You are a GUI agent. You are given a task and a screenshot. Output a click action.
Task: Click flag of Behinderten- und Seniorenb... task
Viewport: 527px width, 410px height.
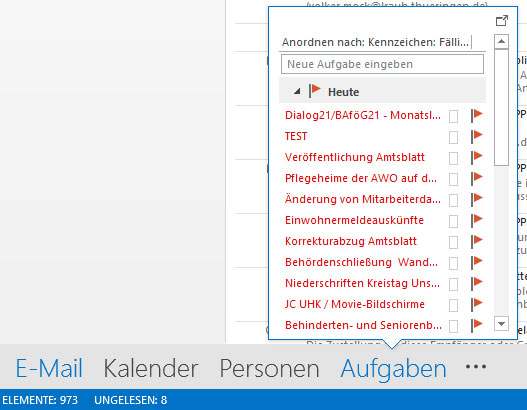click(477, 325)
